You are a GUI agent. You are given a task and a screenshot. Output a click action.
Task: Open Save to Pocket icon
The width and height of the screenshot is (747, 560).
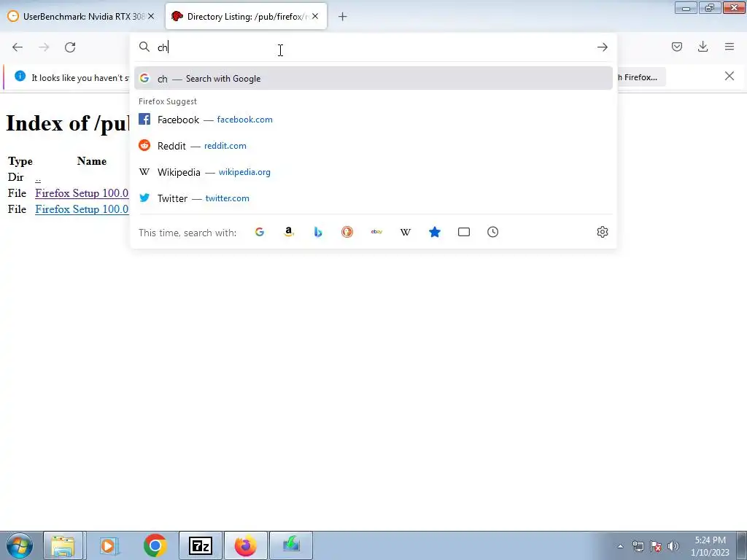tap(676, 47)
